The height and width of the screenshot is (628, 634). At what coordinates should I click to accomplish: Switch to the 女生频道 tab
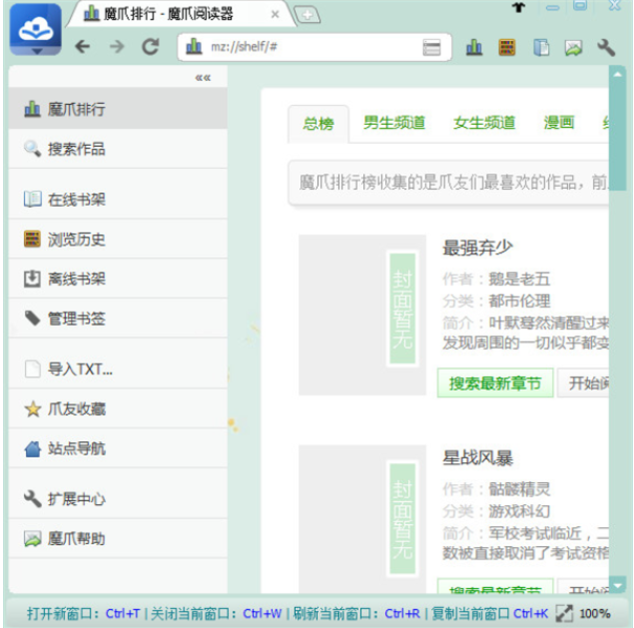tap(484, 123)
